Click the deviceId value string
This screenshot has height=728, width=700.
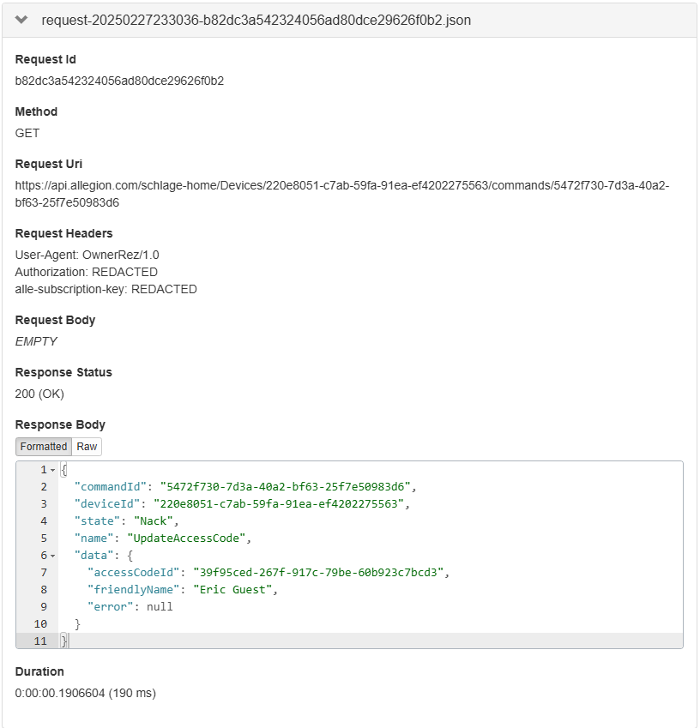coord(278,504)
